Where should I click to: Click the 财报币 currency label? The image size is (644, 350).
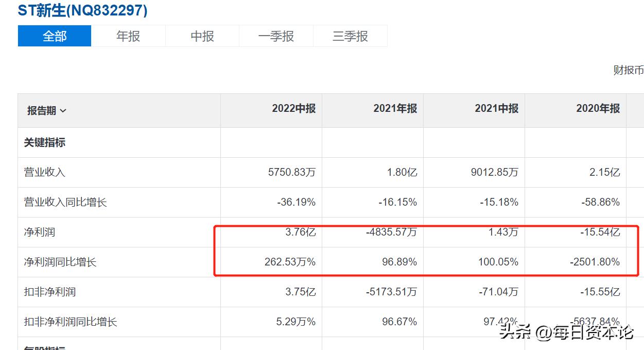[x=628, y=70]
